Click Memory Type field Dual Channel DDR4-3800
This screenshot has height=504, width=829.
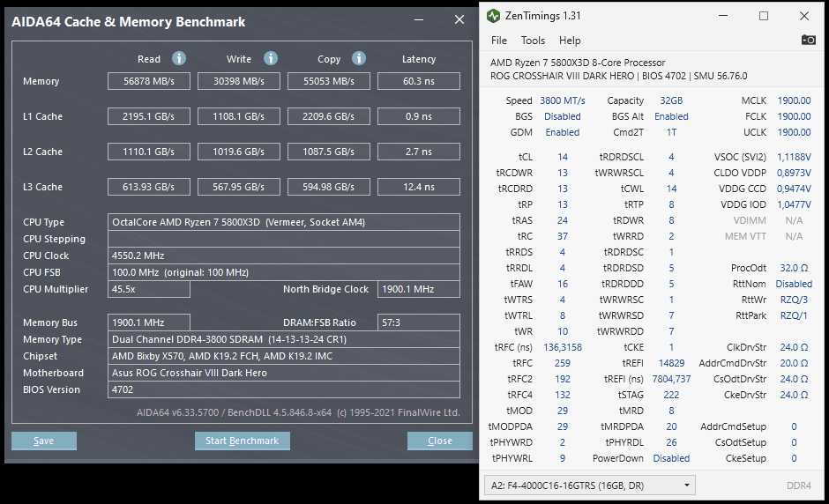[284, 339]
